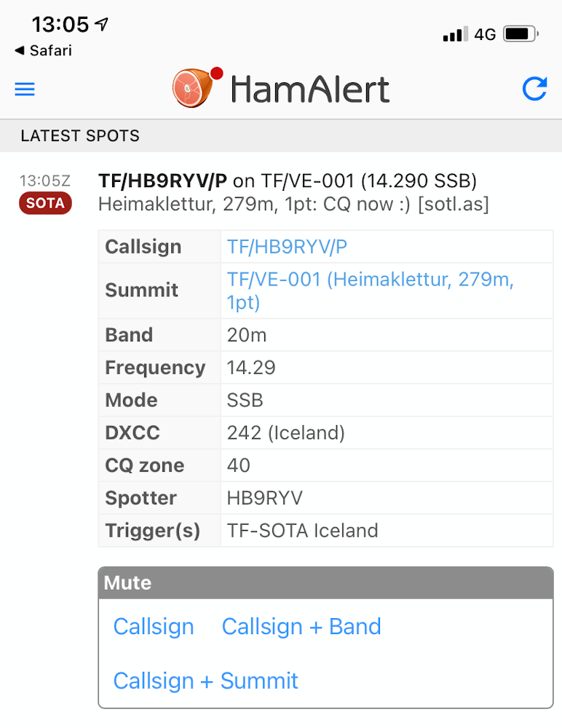The width and height of the screenshot is (562, 728).
Task: Open the TF/VE-001 Heimaklettur summit link
Action: click(370, 290)
